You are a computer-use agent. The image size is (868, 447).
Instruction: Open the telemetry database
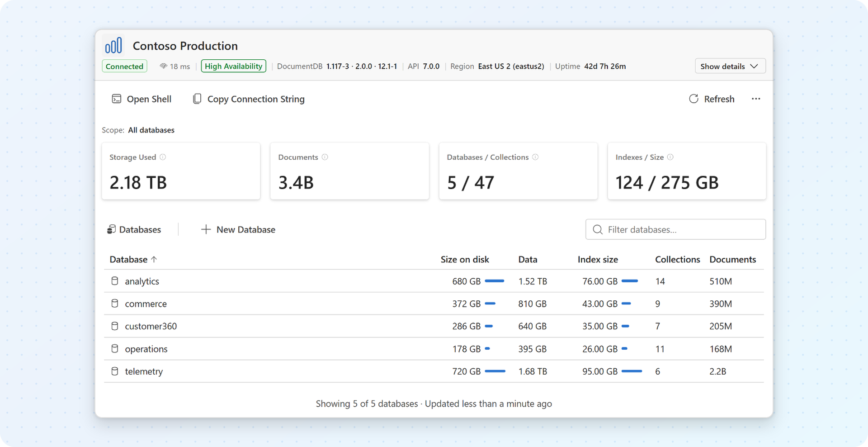[434, 371]
